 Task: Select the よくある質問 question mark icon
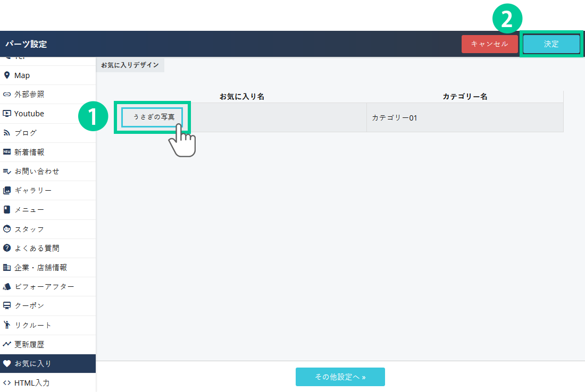[x=7, y=248]
